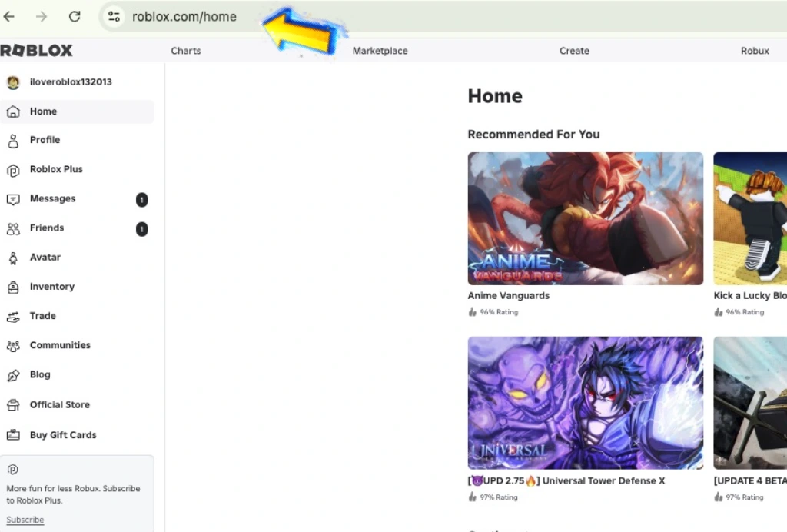Click the Roblox Plus icon beside its label

tap(13, 171)
